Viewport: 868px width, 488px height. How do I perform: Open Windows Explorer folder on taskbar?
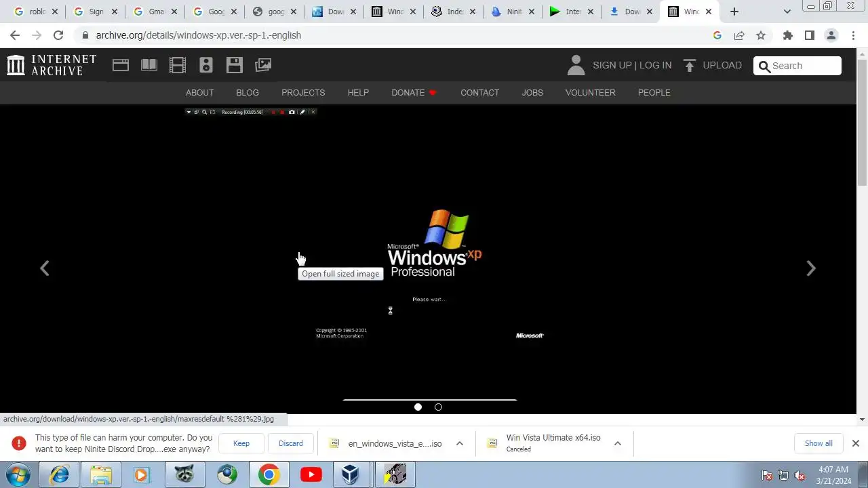pos(101,474)
